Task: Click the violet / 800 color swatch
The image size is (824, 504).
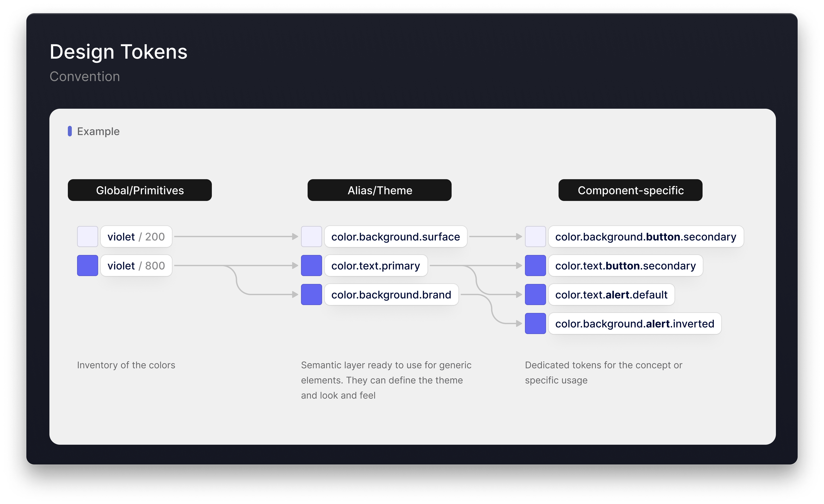Action: tap(87, 266)
